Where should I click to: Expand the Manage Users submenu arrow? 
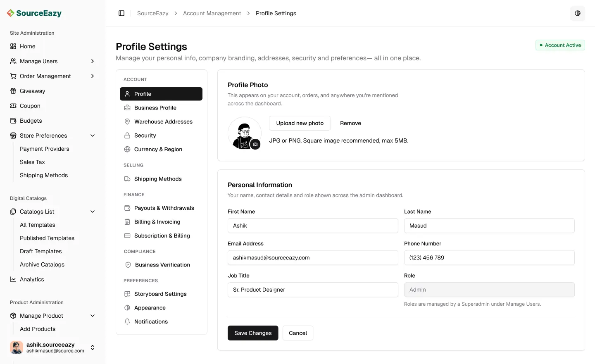(x=93, y=61)
